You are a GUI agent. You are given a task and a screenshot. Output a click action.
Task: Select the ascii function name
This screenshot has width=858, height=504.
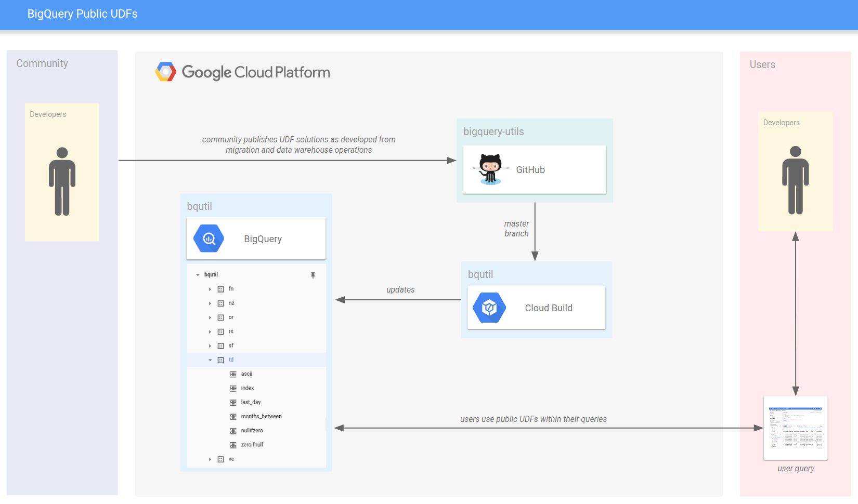(246, 374)
